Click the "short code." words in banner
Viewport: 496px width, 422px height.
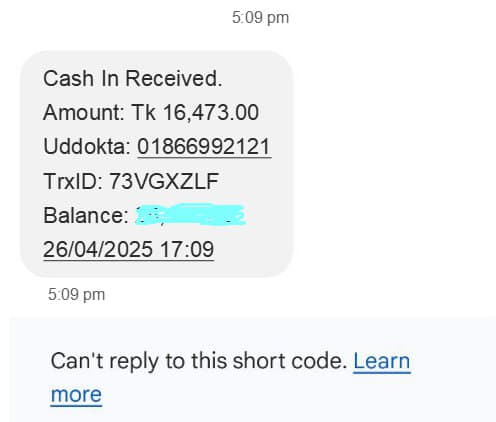pyautogui.click(x=290, y=361)
